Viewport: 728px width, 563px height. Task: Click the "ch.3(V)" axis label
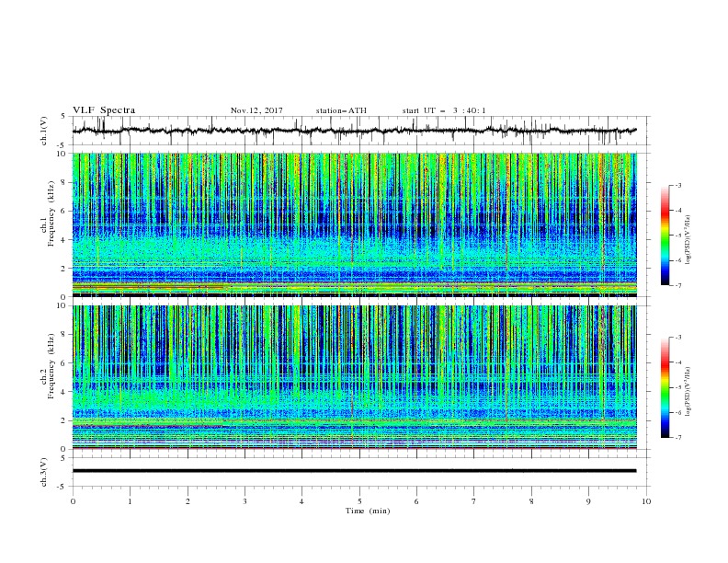tap(44, 472)
